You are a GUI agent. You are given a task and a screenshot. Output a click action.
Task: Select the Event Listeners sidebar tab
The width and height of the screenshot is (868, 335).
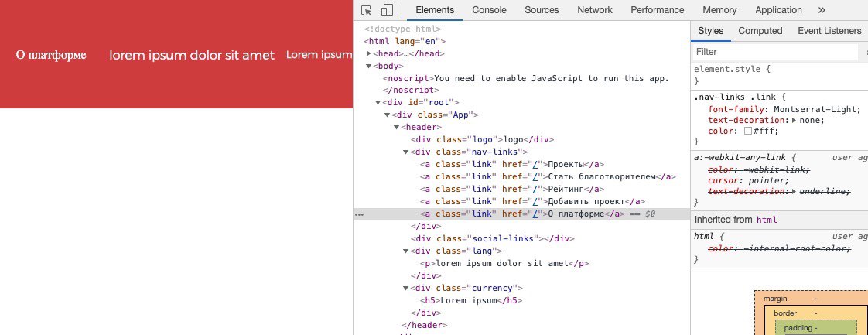tap(829, 31)
